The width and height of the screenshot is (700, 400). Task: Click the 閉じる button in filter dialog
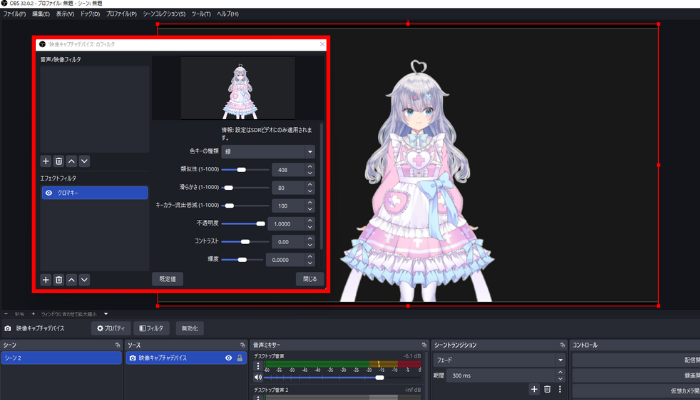click(310, 279)
